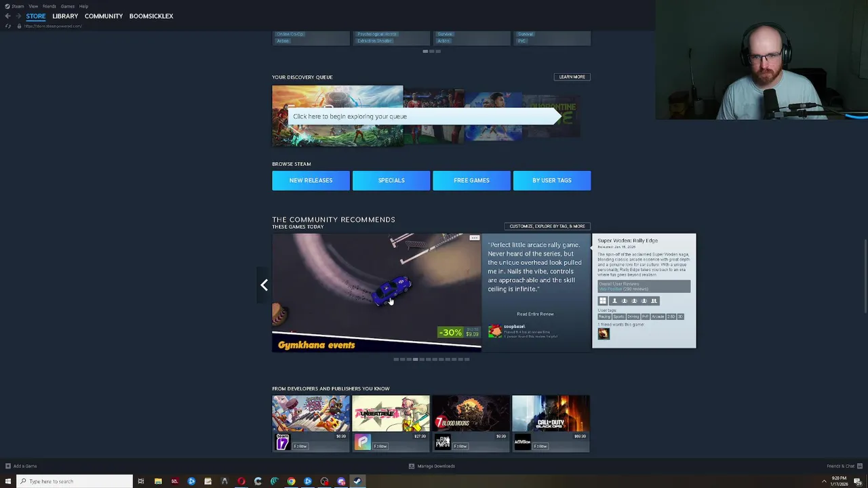This screenshot has width=868, height=488.
Task: Click the Activision publisher logo
Action: pos(523,443)
